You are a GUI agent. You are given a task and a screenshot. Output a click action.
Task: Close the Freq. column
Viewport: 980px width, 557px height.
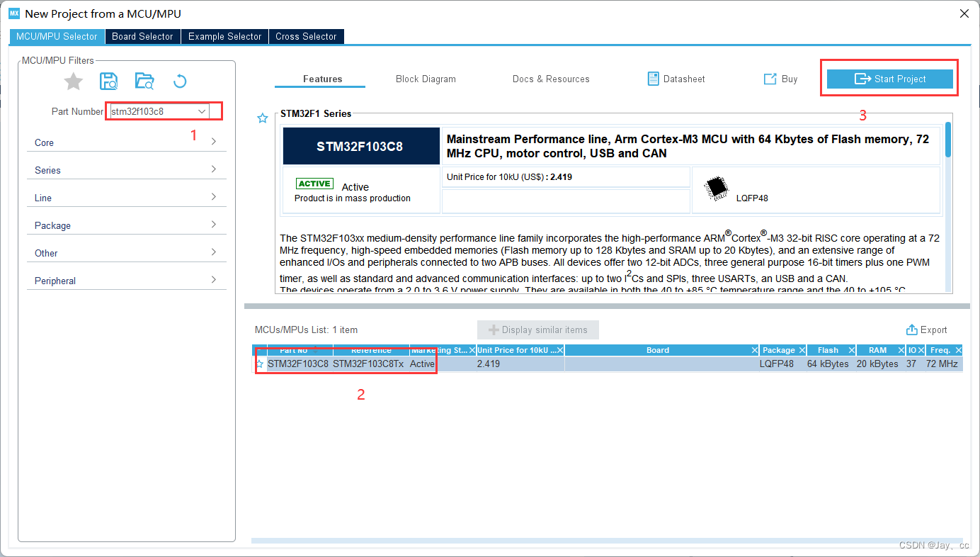[958, 350]
